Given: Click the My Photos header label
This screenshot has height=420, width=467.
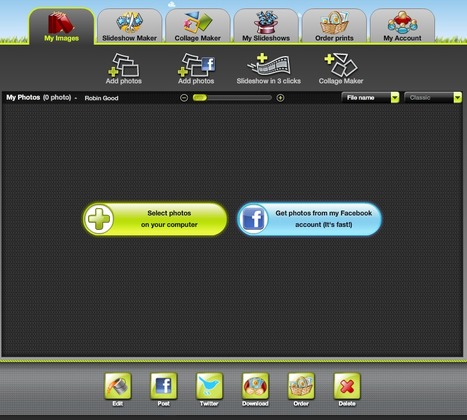Looking at the screenshot, I should tap(23, 97).
